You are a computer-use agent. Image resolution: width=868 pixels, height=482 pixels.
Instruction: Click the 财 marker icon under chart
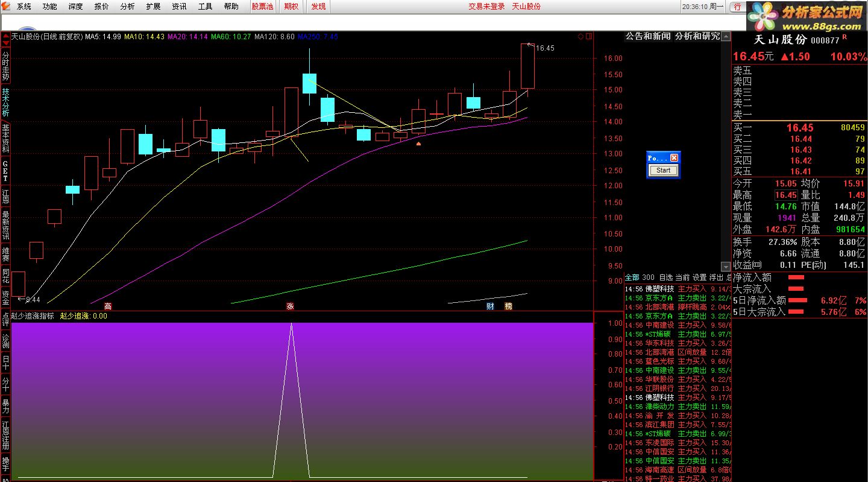pos(490,306)
